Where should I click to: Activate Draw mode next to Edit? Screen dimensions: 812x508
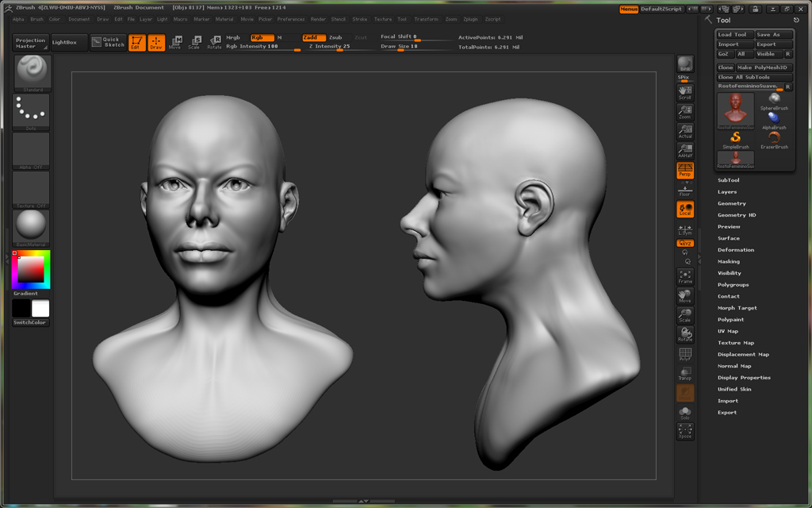pyautogui.click(x=156, y=43)
